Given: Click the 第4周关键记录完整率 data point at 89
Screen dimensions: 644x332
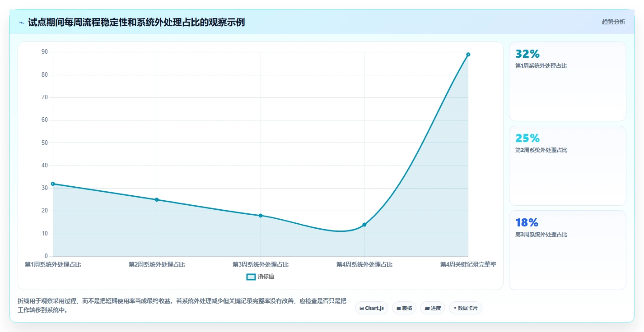Looking at the screenshot, I should 468,55.
